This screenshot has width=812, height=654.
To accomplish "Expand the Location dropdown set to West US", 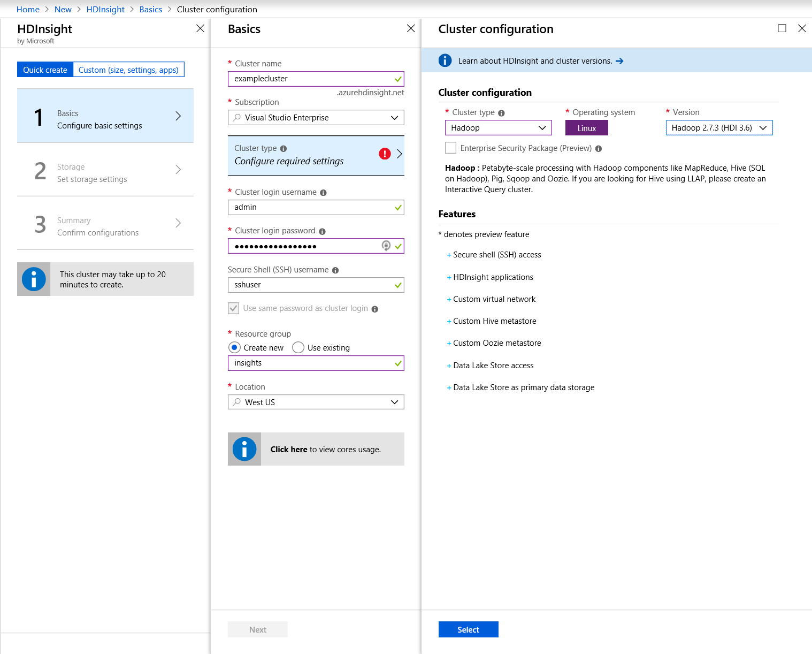I will pyautogui.click(x=316, y=402).
